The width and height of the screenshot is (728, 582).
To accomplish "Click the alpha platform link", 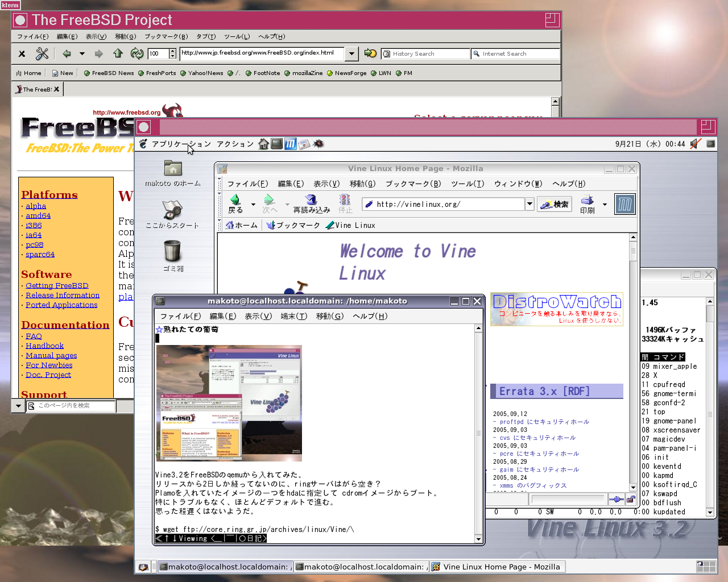I will (x=36, y=206).
